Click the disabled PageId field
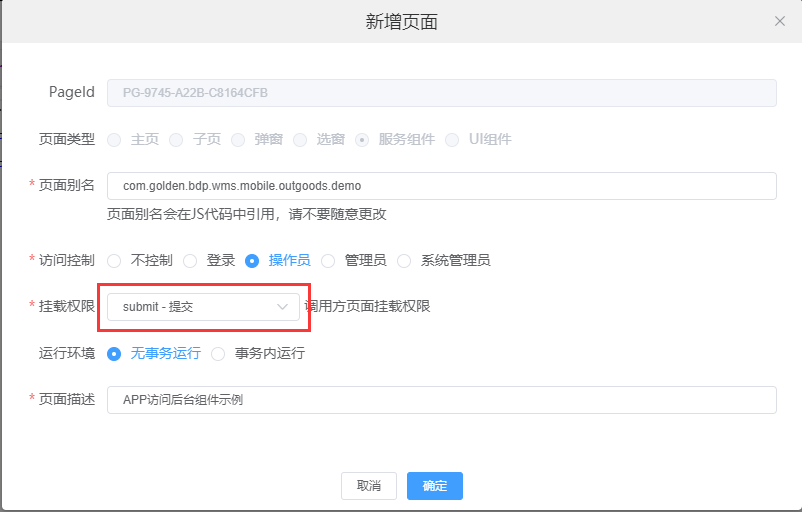This screenshot has height=512, width=802. pos(441,93)
